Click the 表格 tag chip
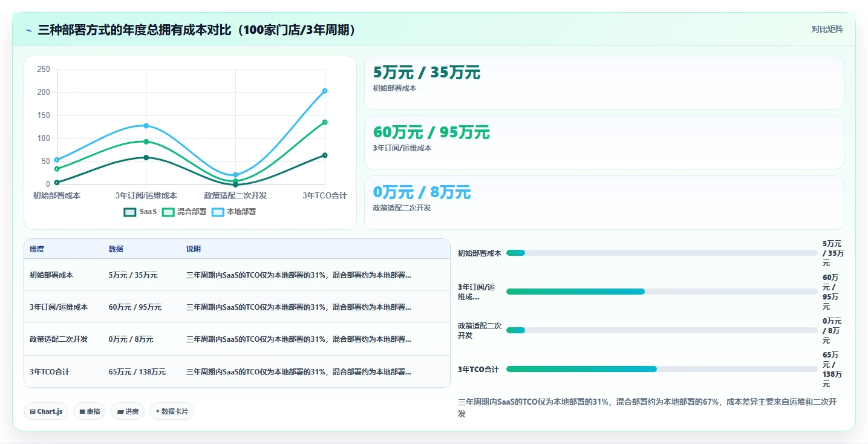Viewport: 868px width, 444px height. point(90,411)
